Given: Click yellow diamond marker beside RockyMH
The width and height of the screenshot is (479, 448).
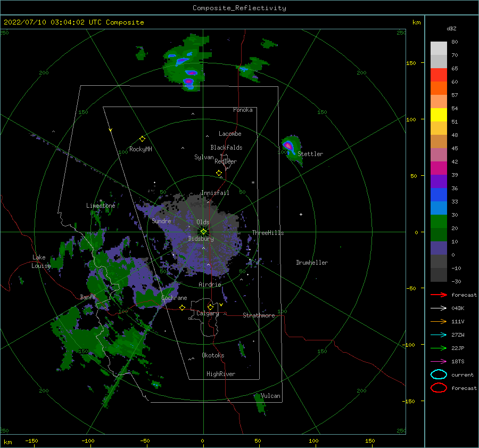Looking at the screenshot, I should [142, 139].
